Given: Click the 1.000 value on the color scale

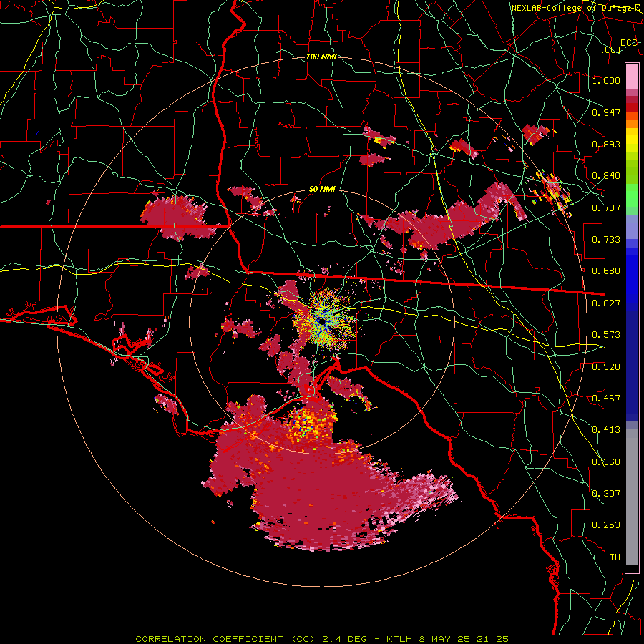Looking at the screenshot, I should [606, 80].
